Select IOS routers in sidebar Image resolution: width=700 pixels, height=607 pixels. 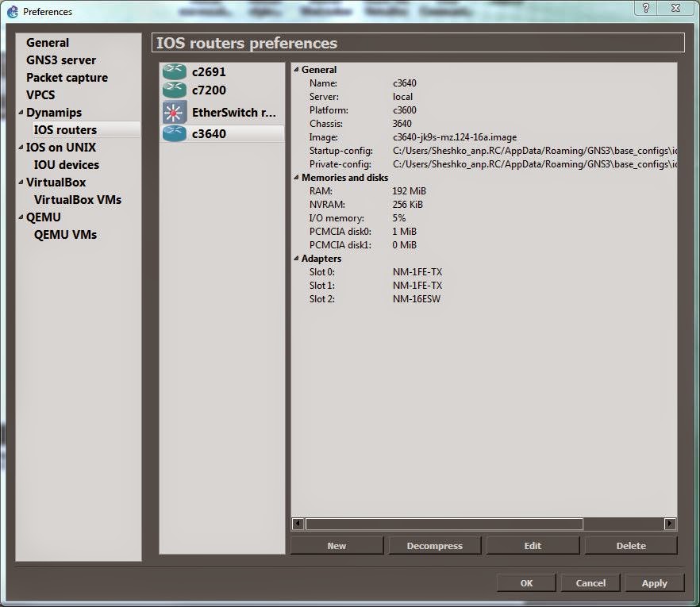(66, 130)
